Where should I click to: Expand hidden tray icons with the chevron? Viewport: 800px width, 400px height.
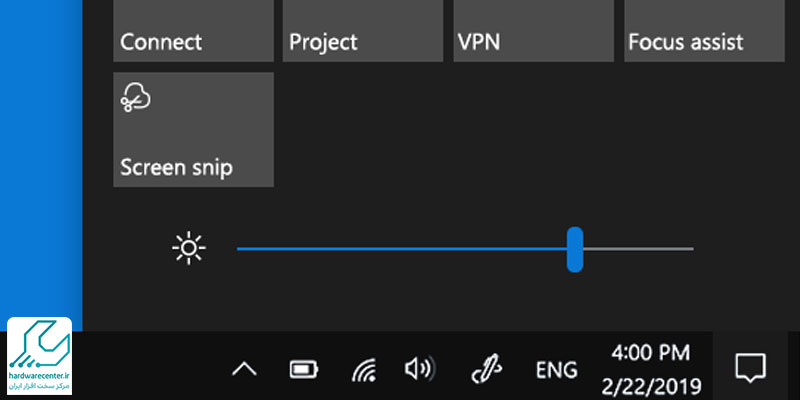pos(244,368)
